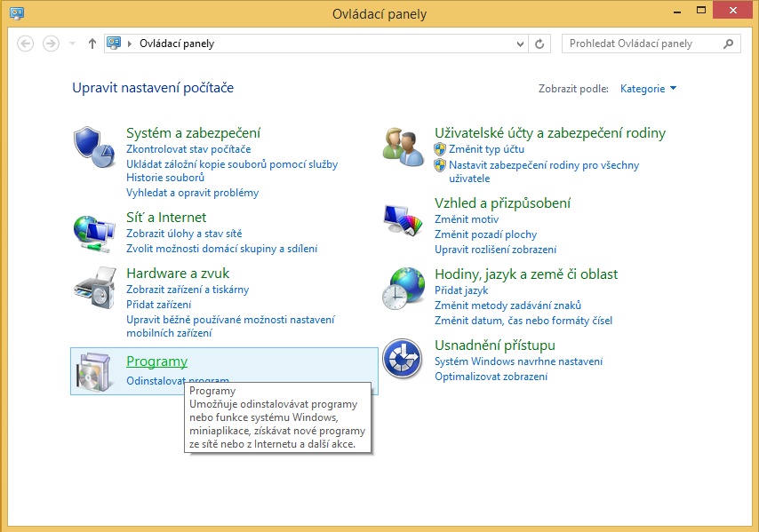Open Přidat zařízení link
759x532 pixels.
click(x=158, y=305)
